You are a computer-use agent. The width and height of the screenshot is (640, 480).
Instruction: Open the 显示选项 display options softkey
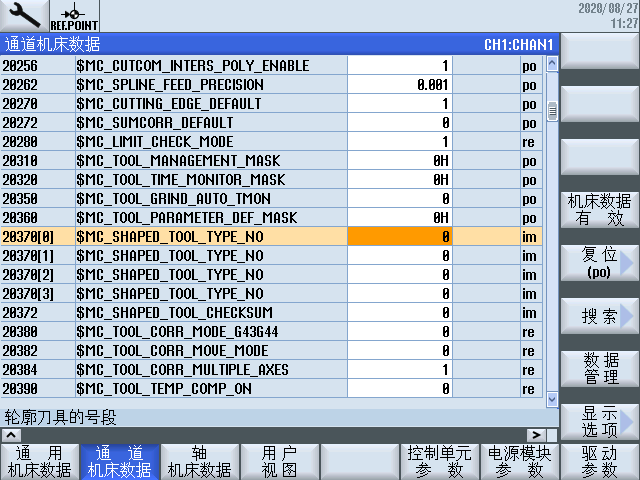599,421
